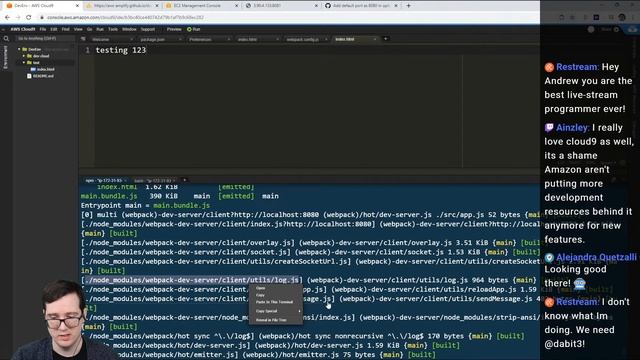
Task: Close the package.json editor tab
Action: (180, 39)
